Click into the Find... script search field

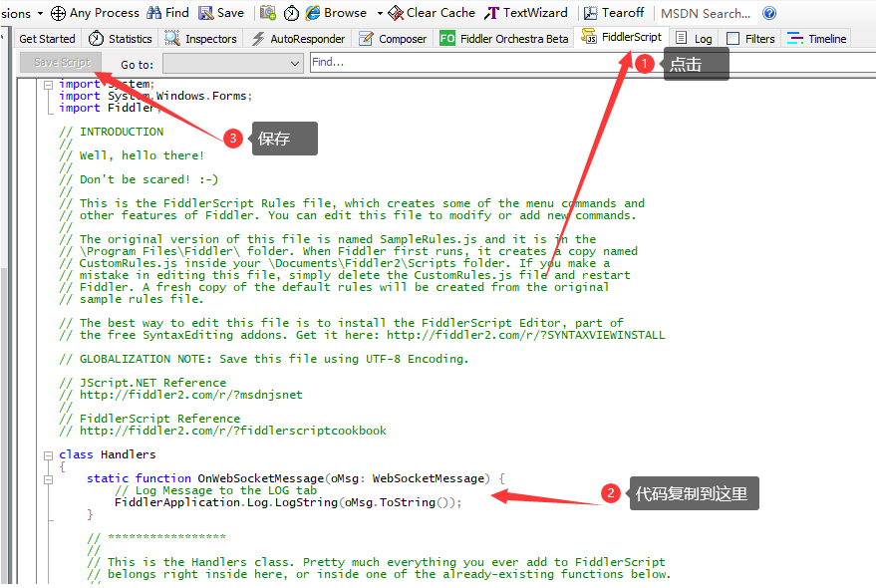click(592, 63)
